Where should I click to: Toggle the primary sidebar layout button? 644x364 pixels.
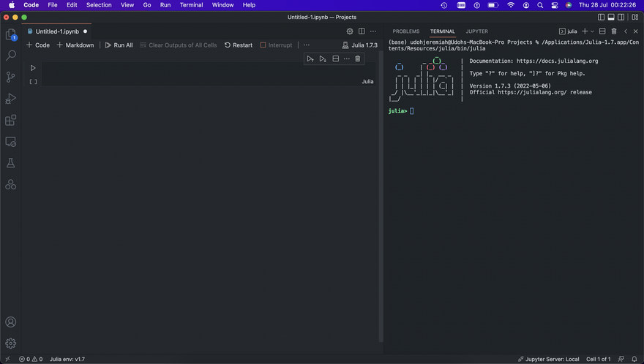[x=602, y=17]
